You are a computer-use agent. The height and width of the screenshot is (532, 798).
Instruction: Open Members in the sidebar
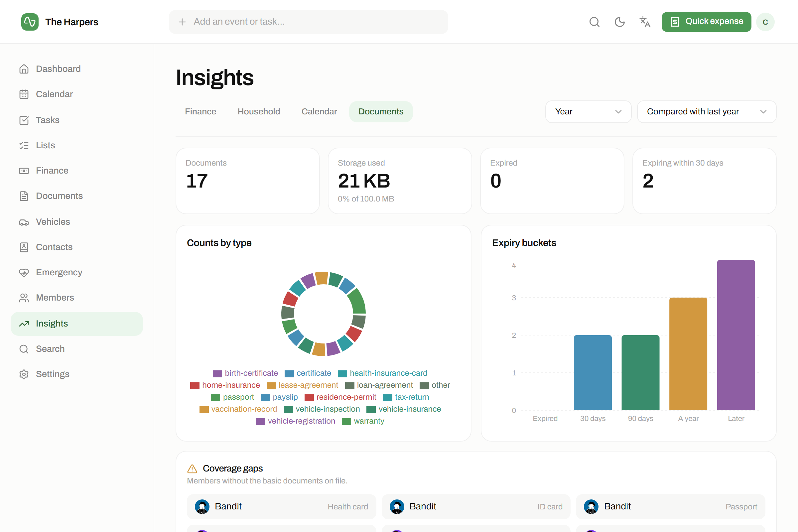click(x=77, y=298)
